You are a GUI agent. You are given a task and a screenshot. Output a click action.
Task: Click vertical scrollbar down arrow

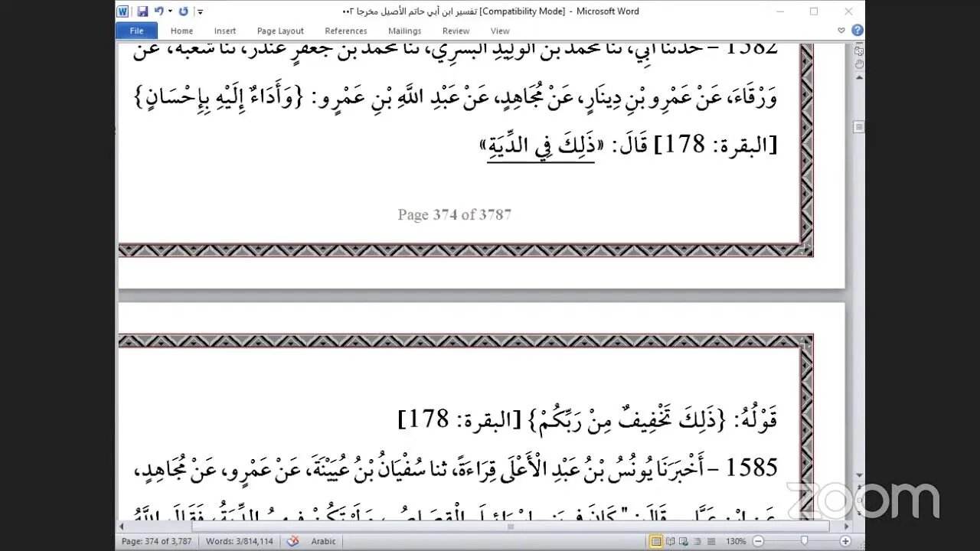[x=859, y=474]
